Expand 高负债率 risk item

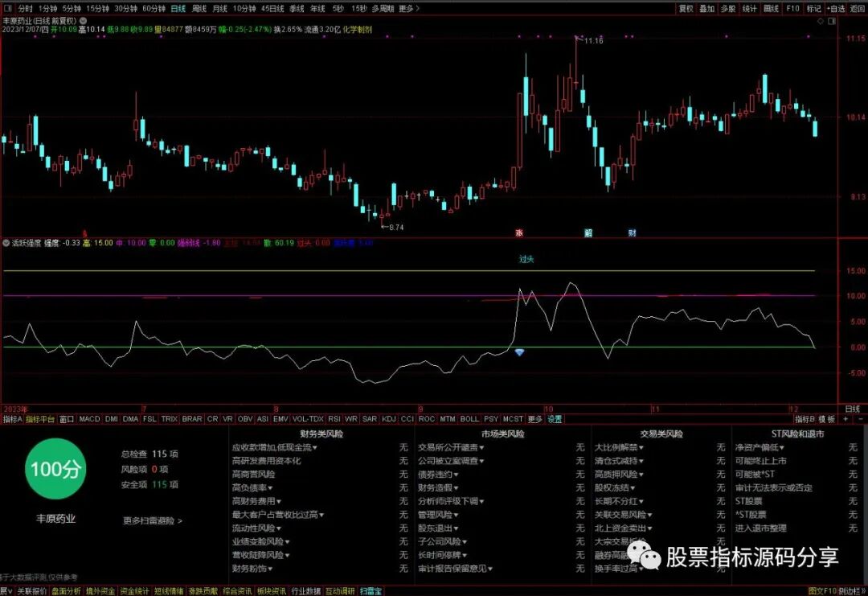click(x=252, y=487)
